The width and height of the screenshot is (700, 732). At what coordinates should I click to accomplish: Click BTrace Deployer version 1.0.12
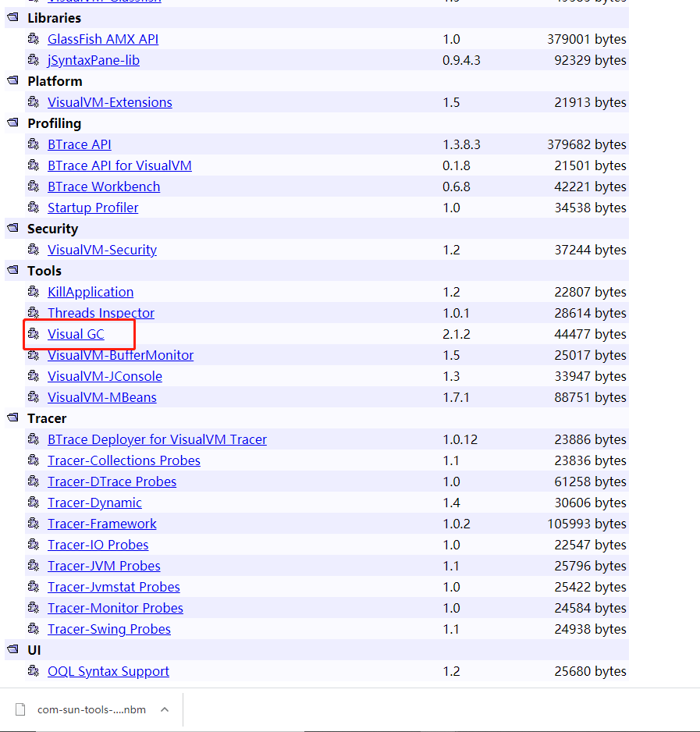click(460, 440)
